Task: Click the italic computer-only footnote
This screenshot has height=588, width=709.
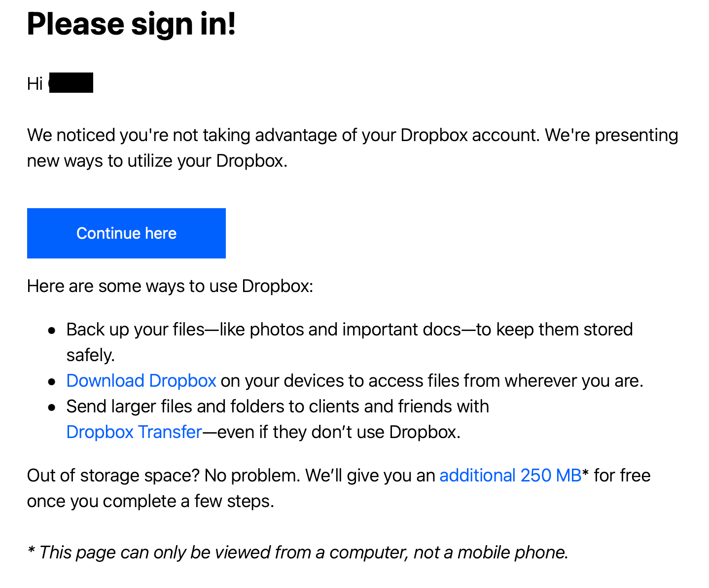Action: click(x=298, y=552)
